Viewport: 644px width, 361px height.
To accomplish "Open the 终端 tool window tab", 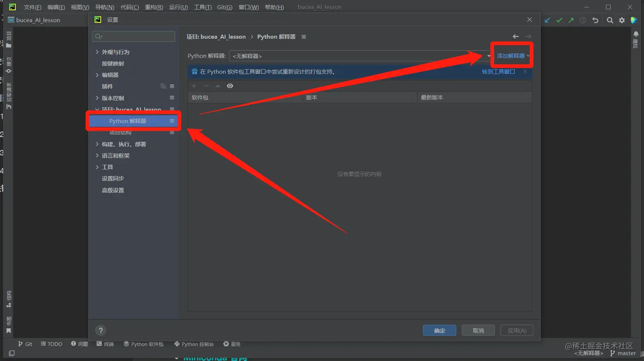I will tap(105, 344).
